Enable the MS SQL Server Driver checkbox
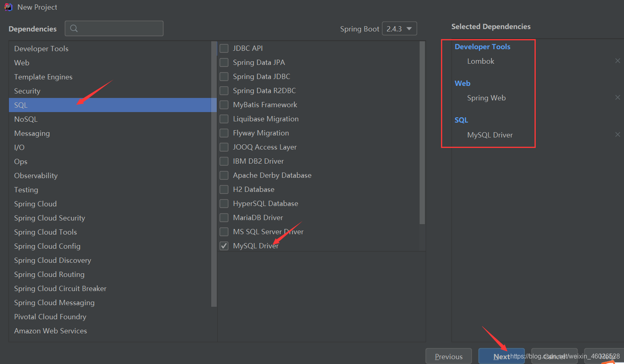This screenshot has width=624, height=364. pyautogui.click(x=224, y=232)
